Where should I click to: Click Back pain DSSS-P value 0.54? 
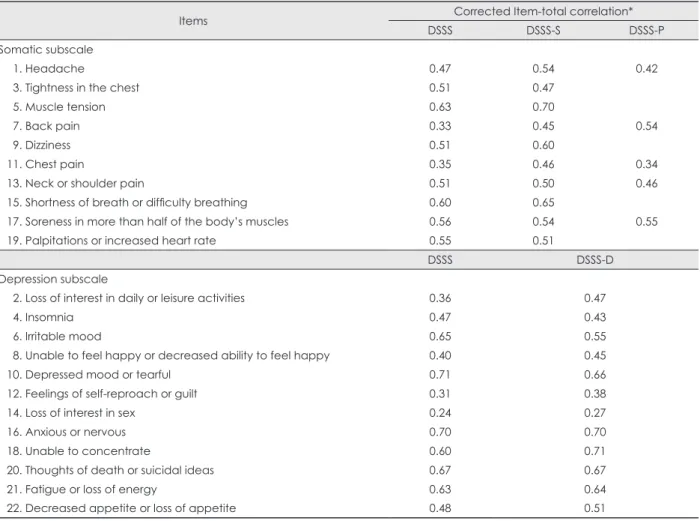[646, 126]
